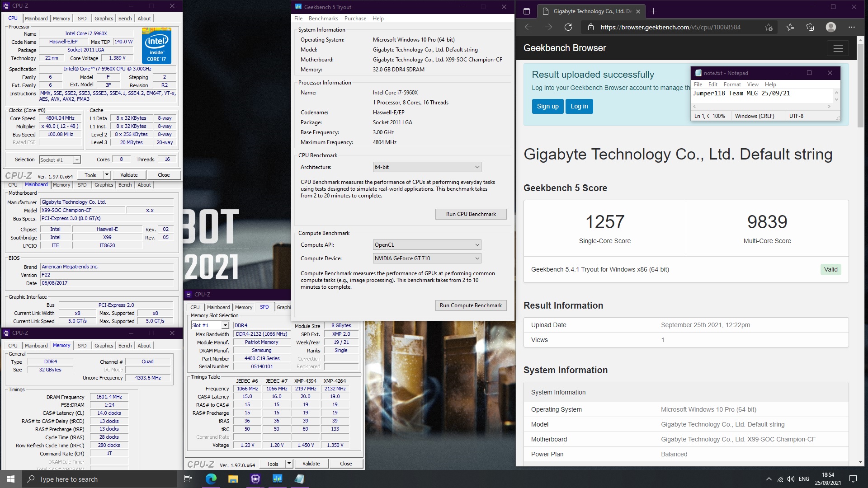The width and height of the screenshot is (868, 488).
Task: Open Windows Start menu
Action: tap(11, 479)
